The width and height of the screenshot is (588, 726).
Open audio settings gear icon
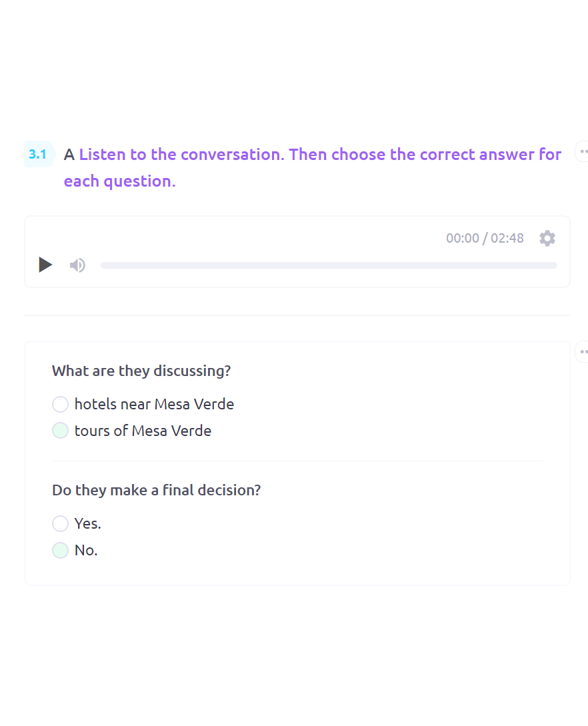pyautogui.click(x=547, y=238)
